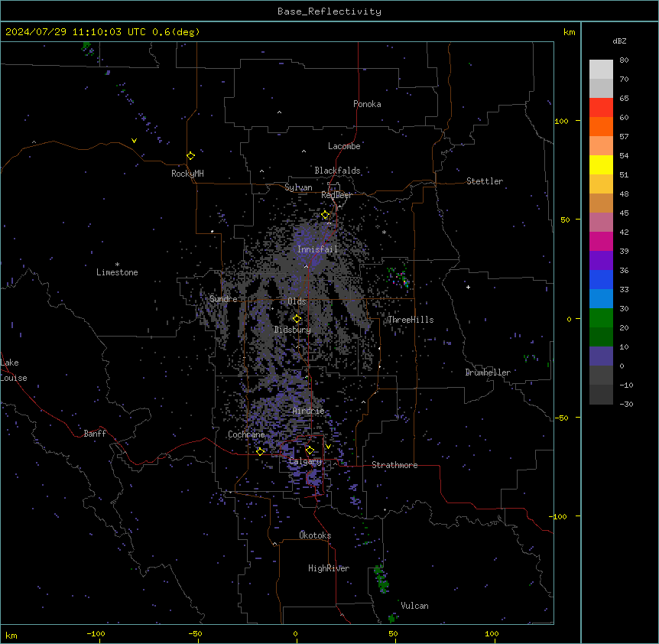Click the yellow V marker beside Calgary diamond
The height and width of the screenshot is (644, 659).
pyautogui.click(x=328, y=447)
